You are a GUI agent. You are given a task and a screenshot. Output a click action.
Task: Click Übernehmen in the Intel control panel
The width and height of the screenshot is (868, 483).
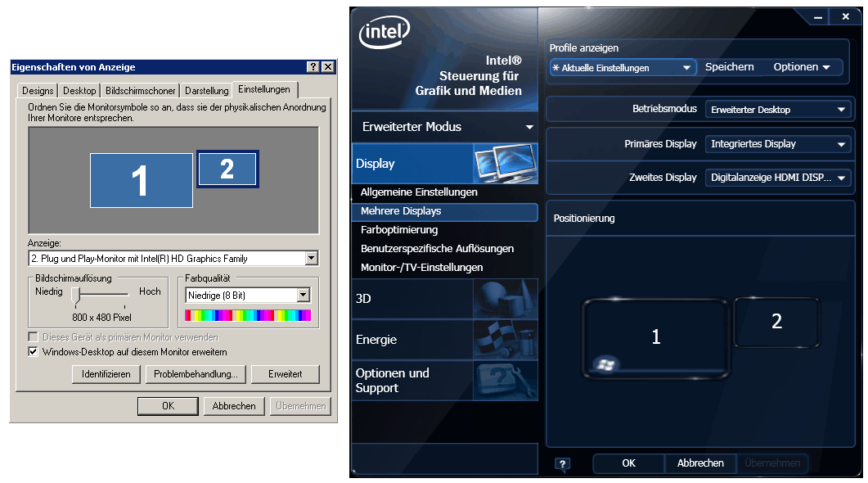coord(772,463)
